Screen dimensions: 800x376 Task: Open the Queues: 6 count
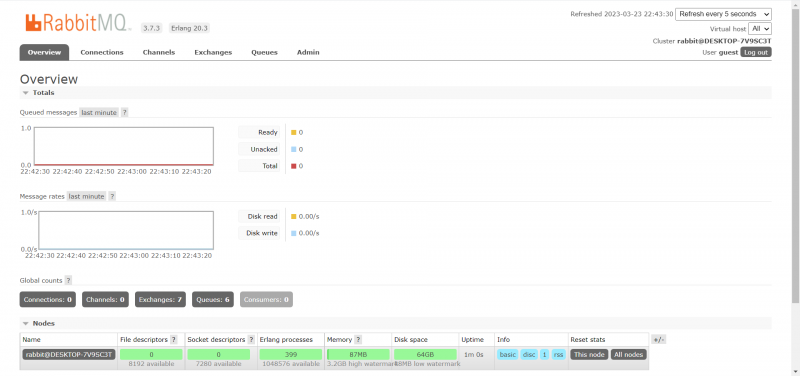[213, 299]
